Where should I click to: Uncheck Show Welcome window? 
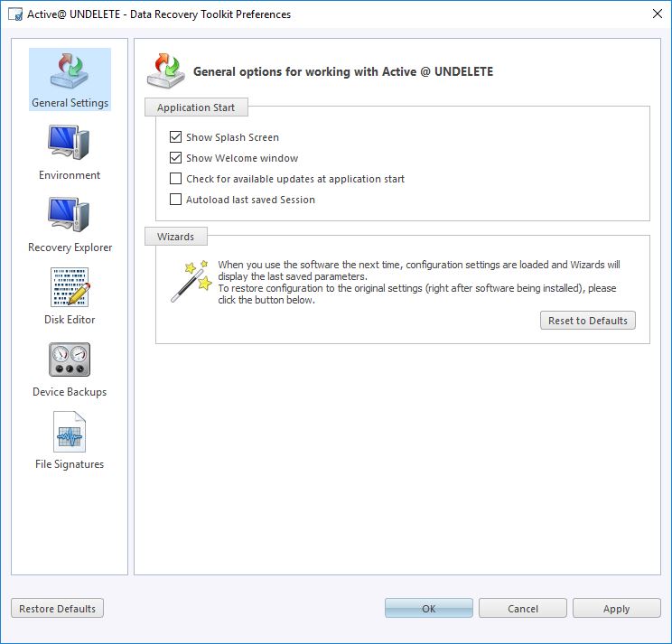click(176, 158)
